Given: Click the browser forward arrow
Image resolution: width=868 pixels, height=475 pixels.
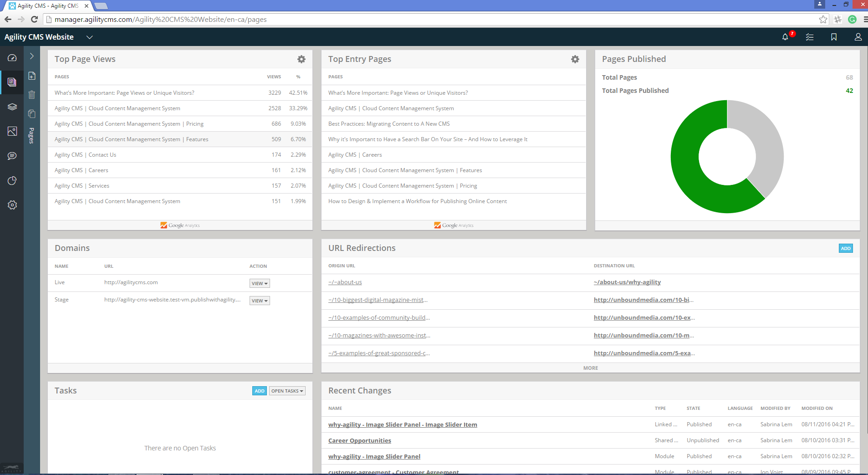Looking at the screenshot, I should pyautogui.click(x=21, y=20).
